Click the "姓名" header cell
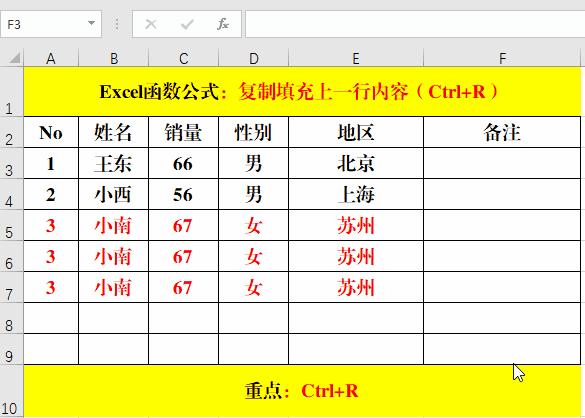This screenshot has height=418, width=585. [113, 132]
